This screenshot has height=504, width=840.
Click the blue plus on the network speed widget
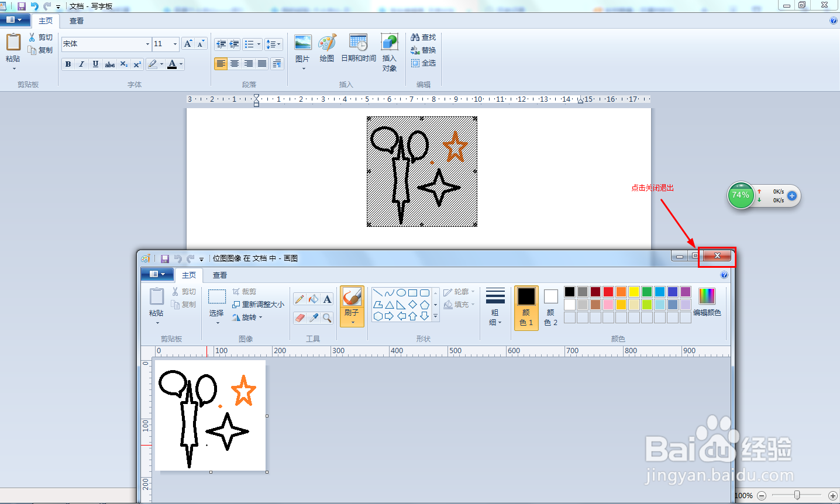(792, 196)
